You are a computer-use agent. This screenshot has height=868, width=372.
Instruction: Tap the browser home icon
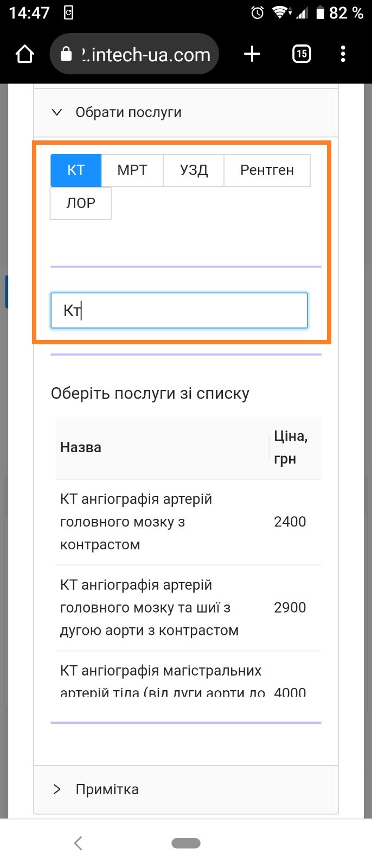pyautogui.click(x=25, y=54)
